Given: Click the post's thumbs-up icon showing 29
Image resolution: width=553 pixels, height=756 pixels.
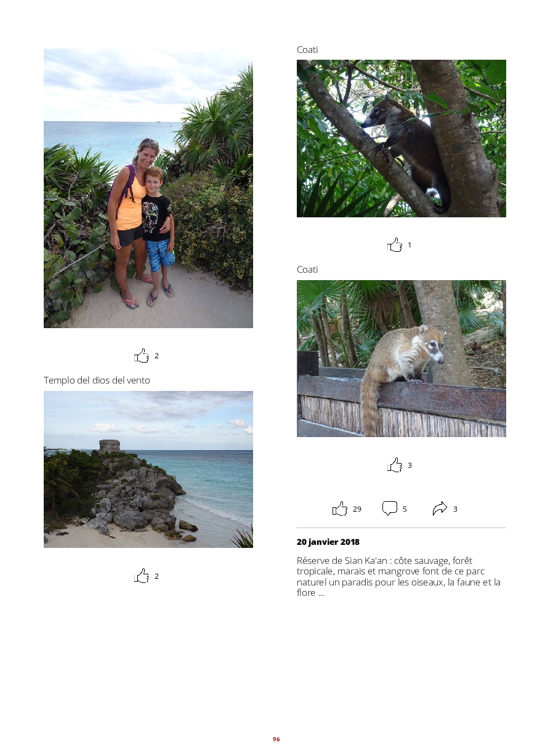Looking at the screenshot, I should pos(340,509).
